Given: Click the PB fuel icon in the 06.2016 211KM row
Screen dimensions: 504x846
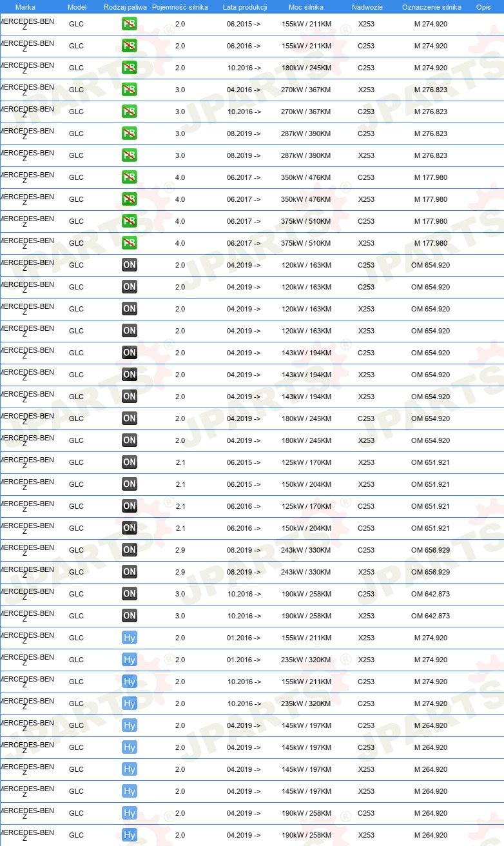Looking at the screenshot, I should point(130,46).
